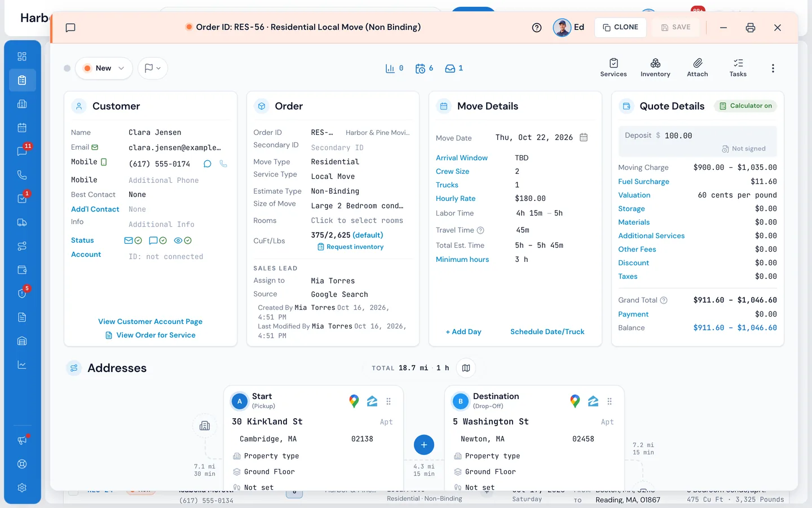Open the messages sidebar item with 11 badge

[22, 151]
